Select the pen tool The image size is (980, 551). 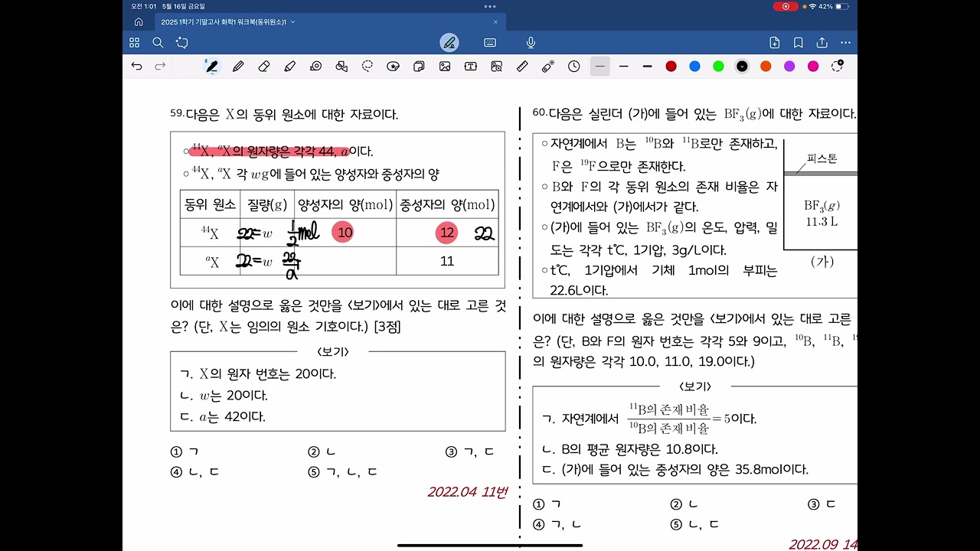point(211,67)
